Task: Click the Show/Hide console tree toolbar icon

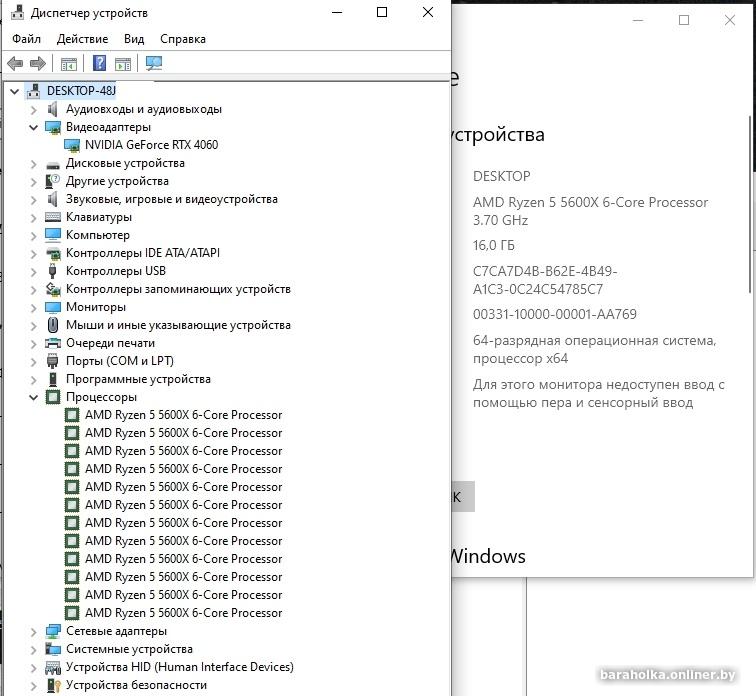Action: tap(69, 64)
